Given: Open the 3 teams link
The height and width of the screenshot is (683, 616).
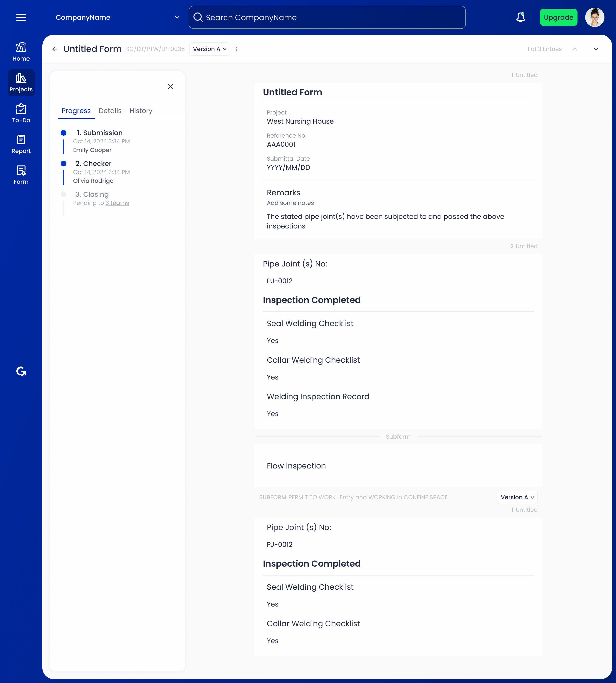Looking at the screenshot, I should (x=117, y=203).
